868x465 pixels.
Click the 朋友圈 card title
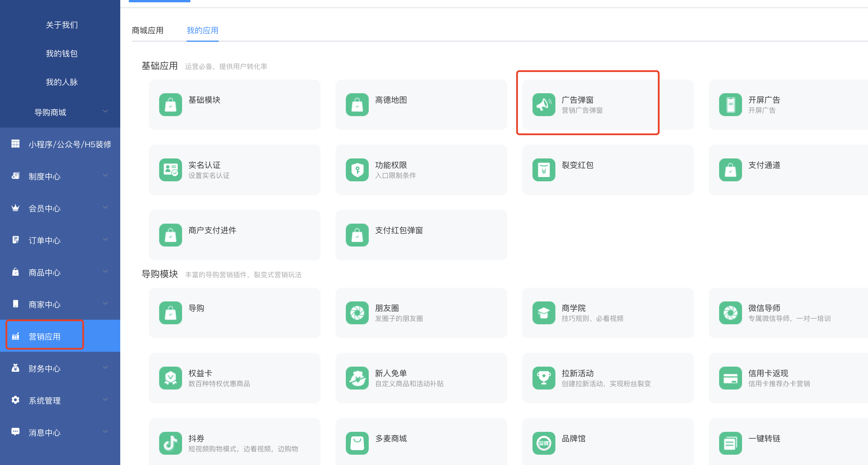[387, 308]
